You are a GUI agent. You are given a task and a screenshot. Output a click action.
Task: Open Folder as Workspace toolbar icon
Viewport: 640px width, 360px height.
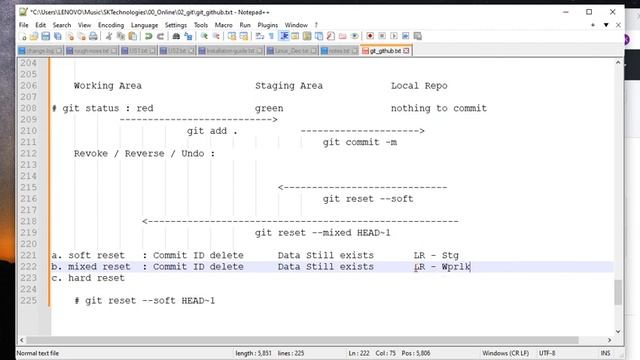tap(342, 36)
